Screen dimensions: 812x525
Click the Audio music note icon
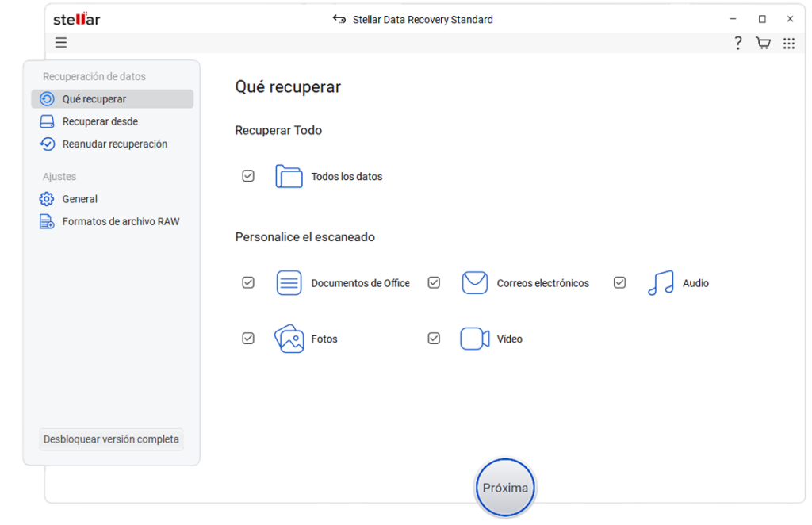tap(661, 282)
